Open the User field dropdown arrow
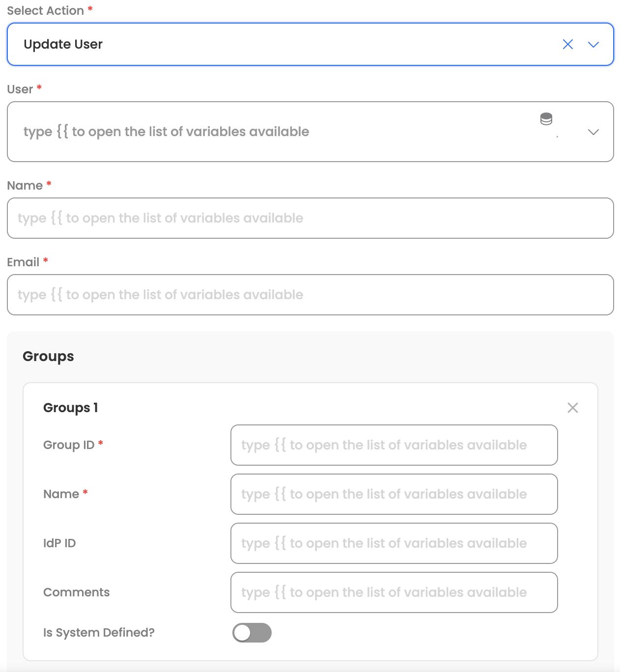The width and height of the screenshot is (620, 672). [593, 132]
